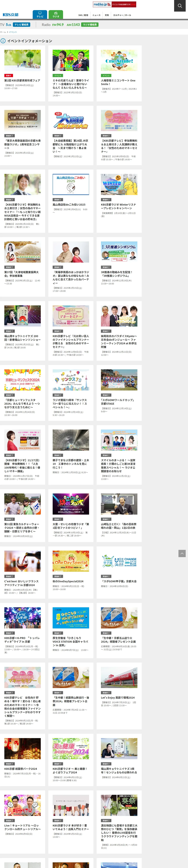Click the KBS京都 logo

10,15
